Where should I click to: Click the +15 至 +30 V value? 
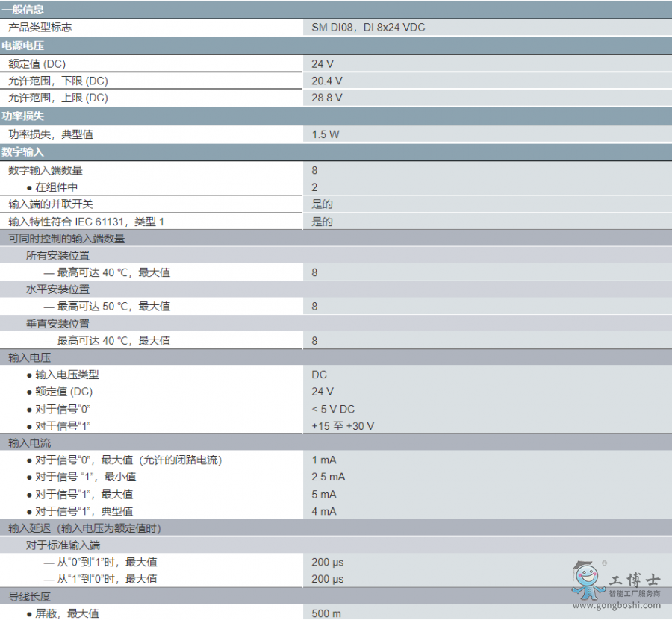point(343,426)
